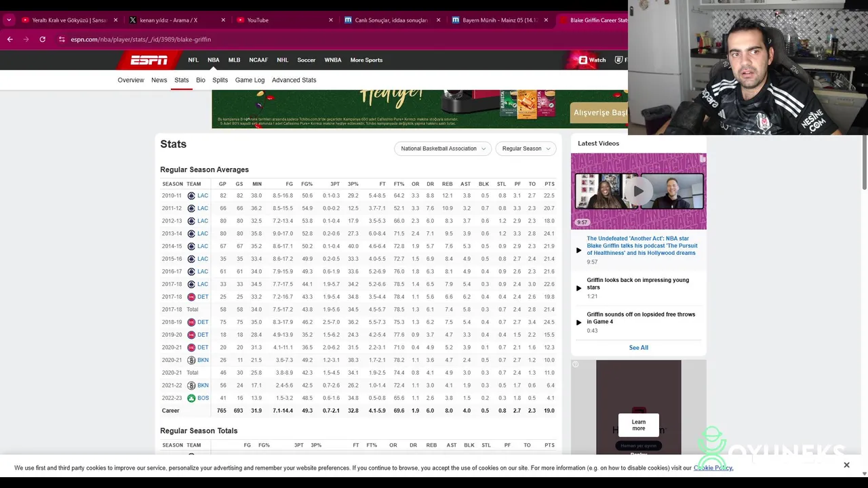The image size is (868, 488).
Task: Click the PTS column header in Averages table
Action: click(549, 184)
